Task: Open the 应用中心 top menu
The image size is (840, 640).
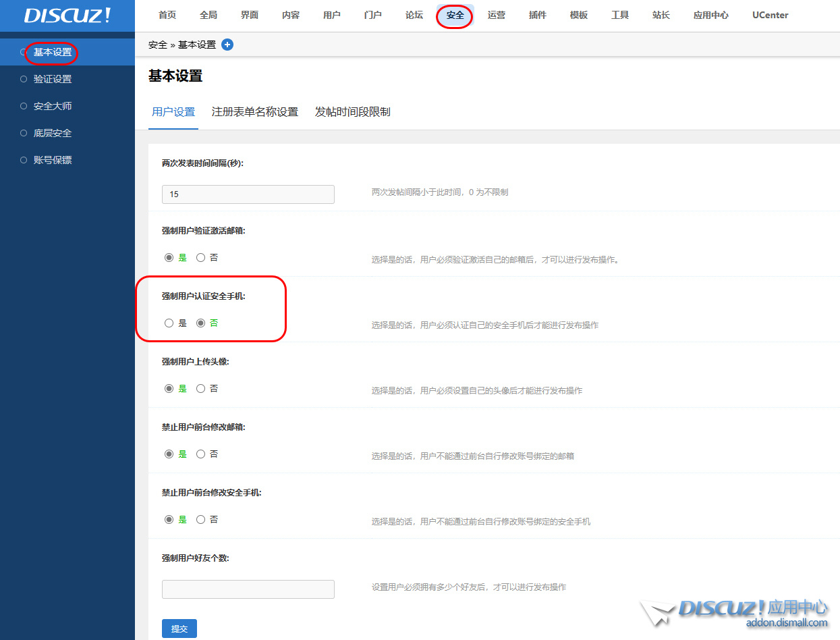Action: coord(710,15)
